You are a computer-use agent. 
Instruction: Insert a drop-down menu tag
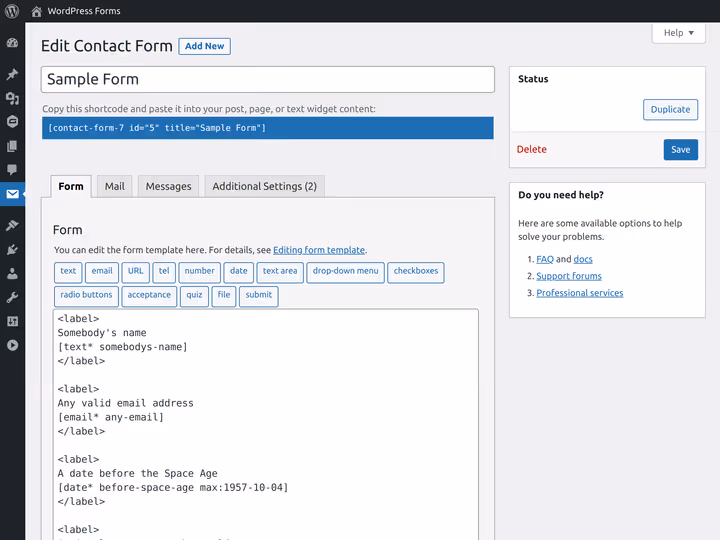(x=345, y=272)
